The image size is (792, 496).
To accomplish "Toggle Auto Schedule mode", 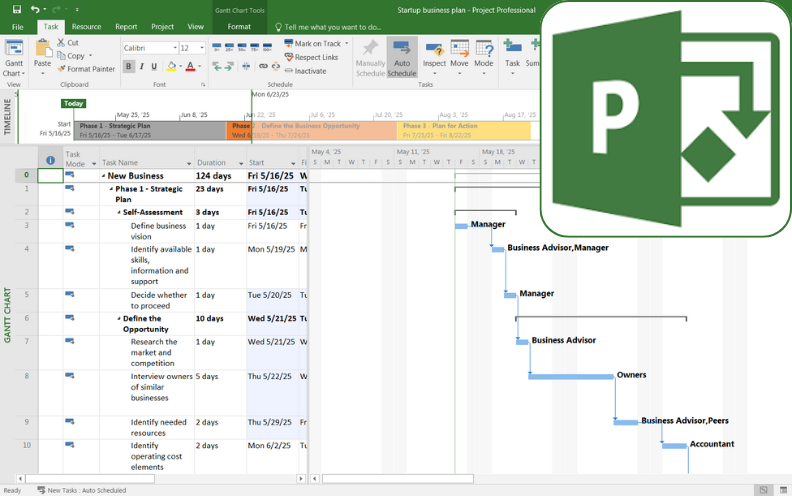I will coord(402,48).
